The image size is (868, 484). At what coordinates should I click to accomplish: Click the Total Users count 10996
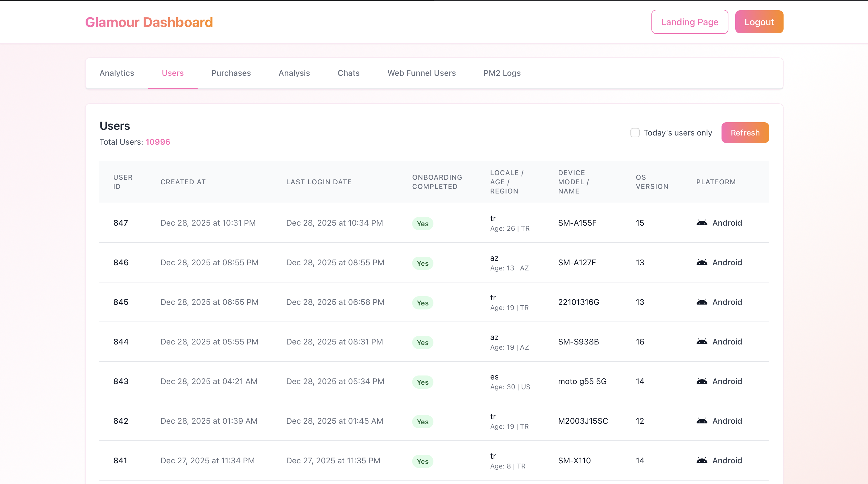[x=158, y=142]
